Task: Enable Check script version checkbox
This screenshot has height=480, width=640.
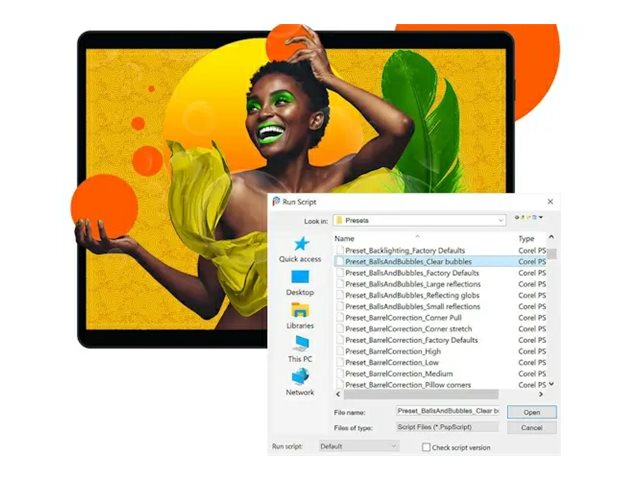Action: [x=424, y=446]
